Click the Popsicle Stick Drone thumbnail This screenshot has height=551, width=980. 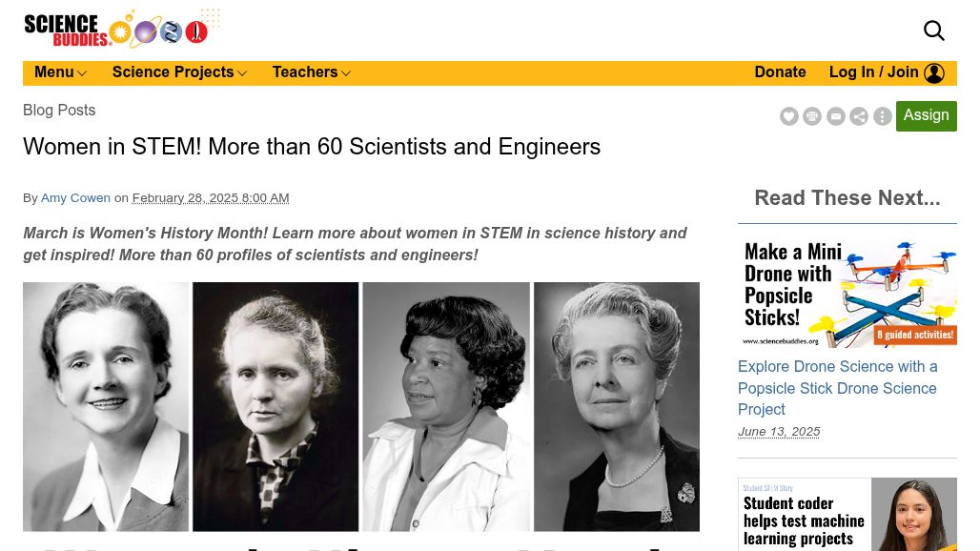847,292
